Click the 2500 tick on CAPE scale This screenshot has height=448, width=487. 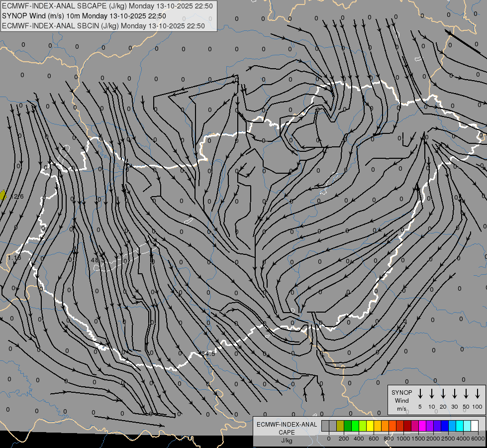click(x=448, y=439)
